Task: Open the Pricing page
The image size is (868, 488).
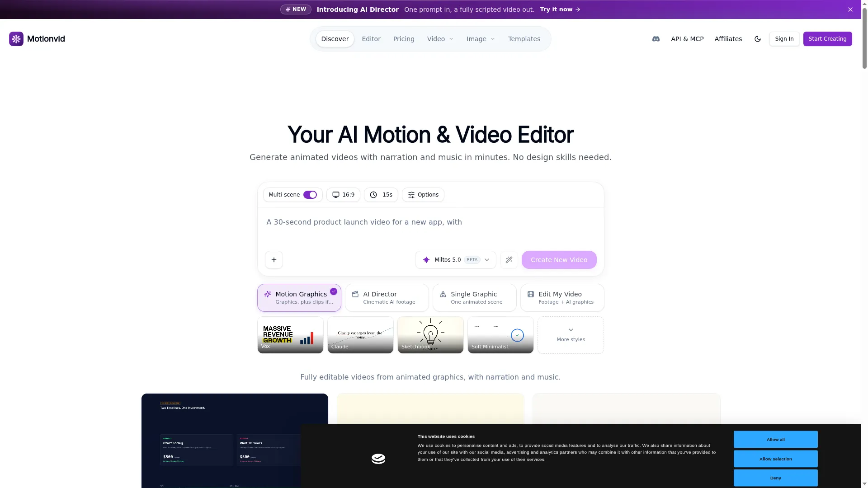Action: click(404, 39)
